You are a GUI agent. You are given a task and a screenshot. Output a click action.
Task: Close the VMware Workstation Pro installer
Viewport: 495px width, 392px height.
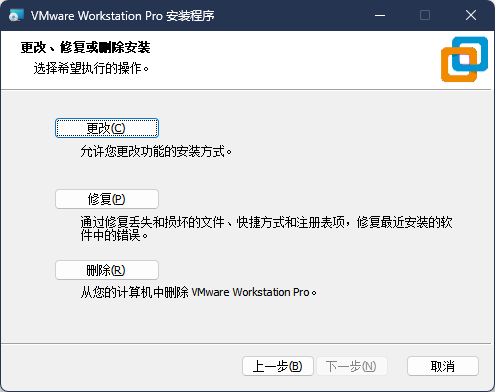(471, 15)
